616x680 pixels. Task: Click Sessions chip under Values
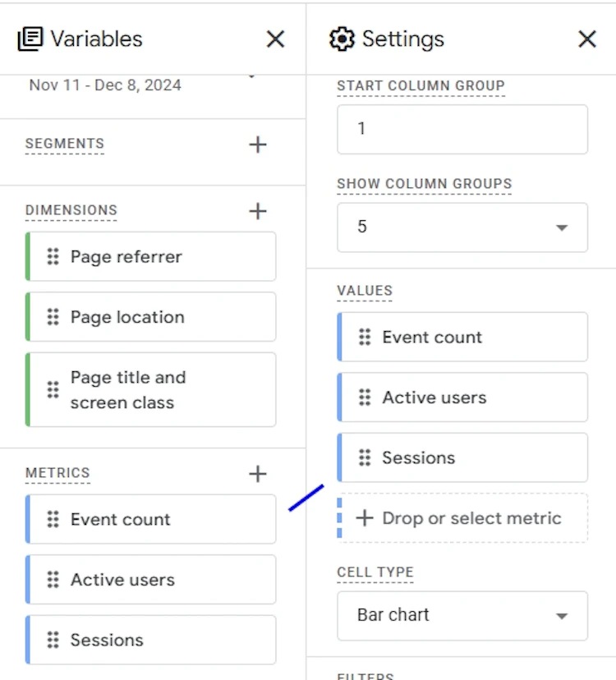click(462, 457)
